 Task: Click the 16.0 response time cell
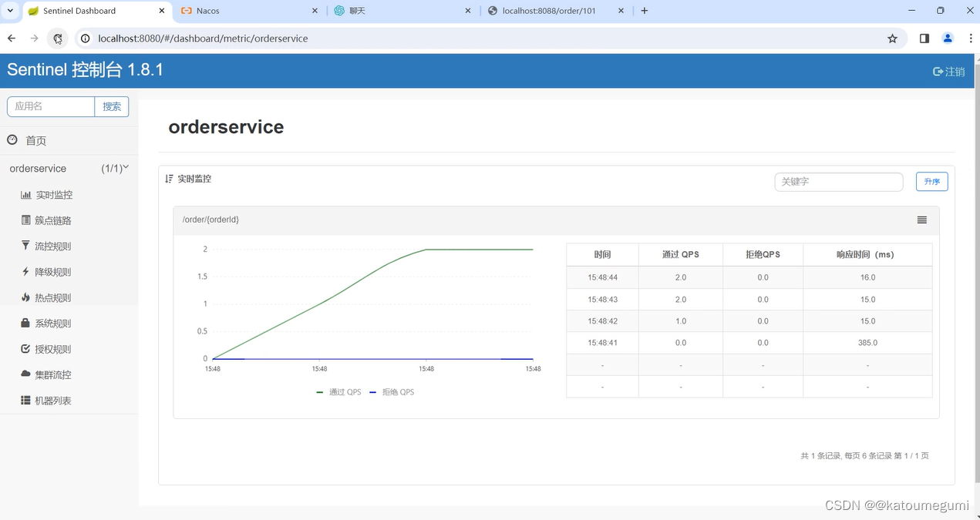pos(867,277)
